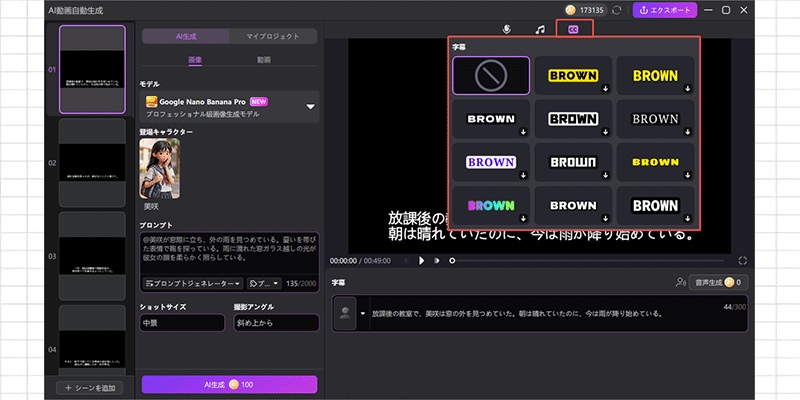Click the playhead on preview progress bar
Viewport: 800px width, 400px height.
pos(452,261)
